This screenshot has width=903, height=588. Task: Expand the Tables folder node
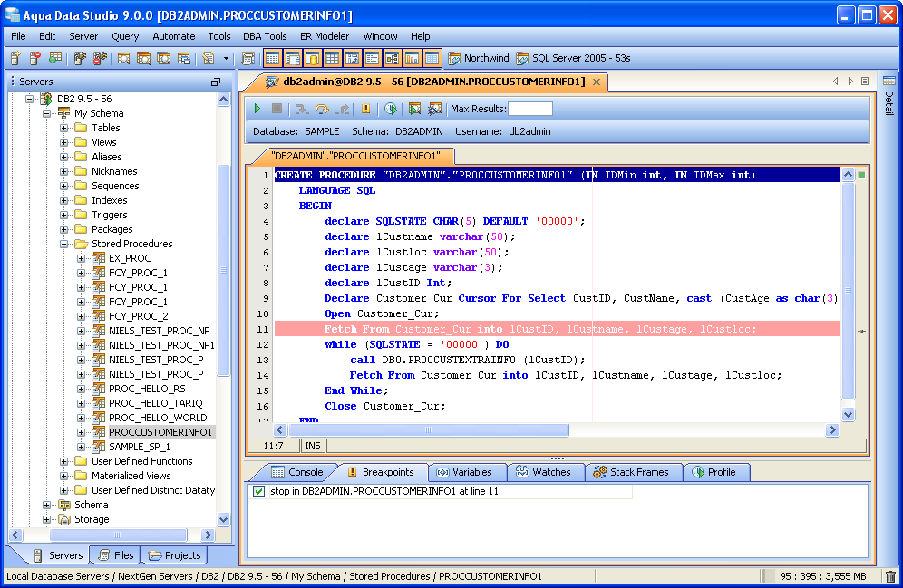(64, 128)
